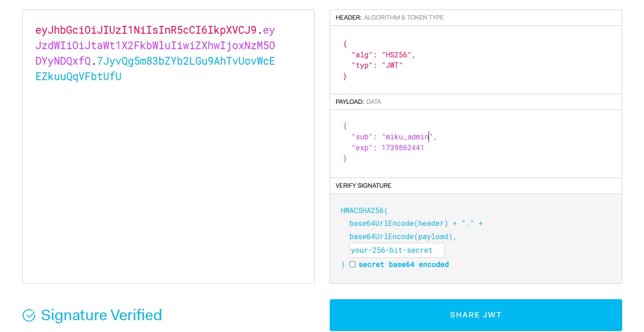Enable secret base64 encoded checkbox
This screenshot has width=644, height=332.
(353, 264)
